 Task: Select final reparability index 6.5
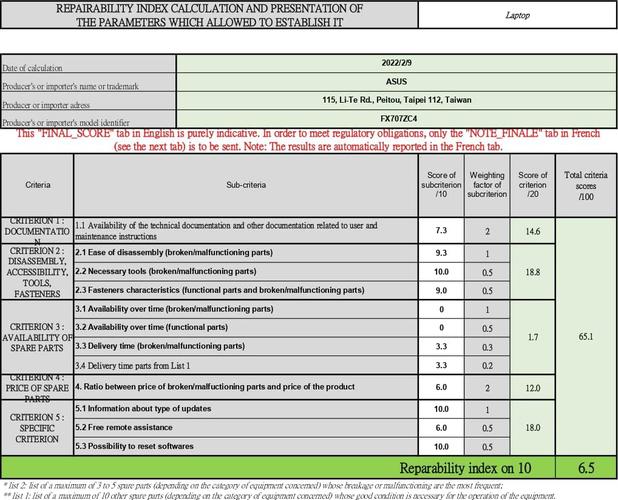[x=586, y=468]
